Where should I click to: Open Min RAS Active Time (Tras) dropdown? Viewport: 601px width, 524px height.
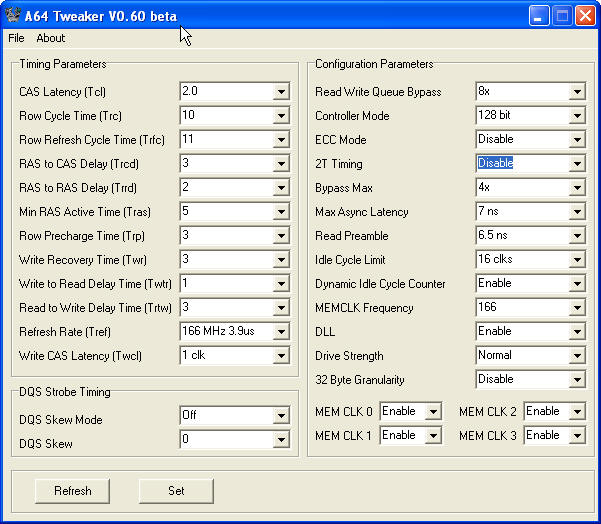[281, 212]
